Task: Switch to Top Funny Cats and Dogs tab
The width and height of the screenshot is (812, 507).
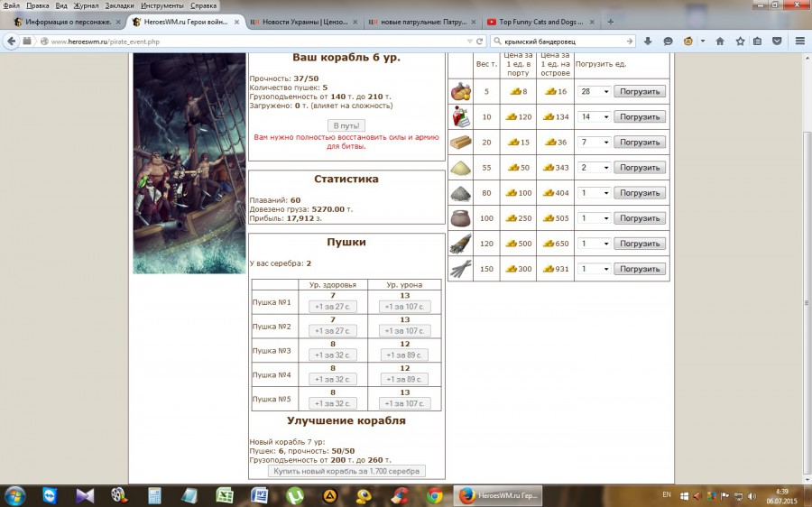Action: tap(540, 23)
